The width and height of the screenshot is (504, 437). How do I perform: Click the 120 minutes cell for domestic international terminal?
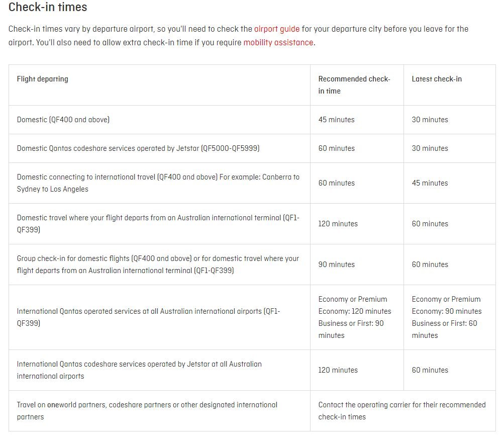338,224
